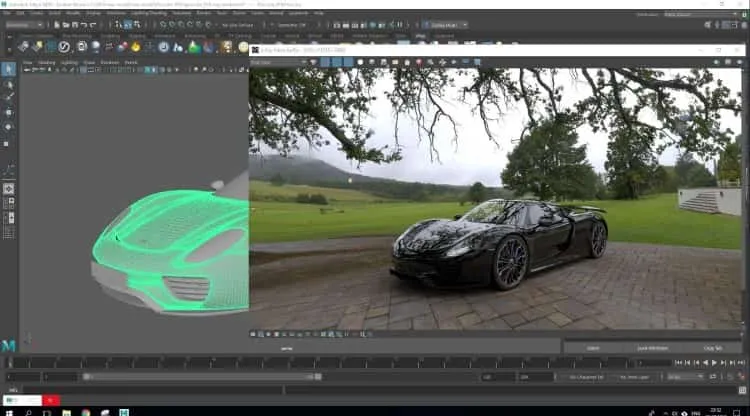Toggle the first blue channel button in frame buffer

pyautogui.click(x=325, y=62)
